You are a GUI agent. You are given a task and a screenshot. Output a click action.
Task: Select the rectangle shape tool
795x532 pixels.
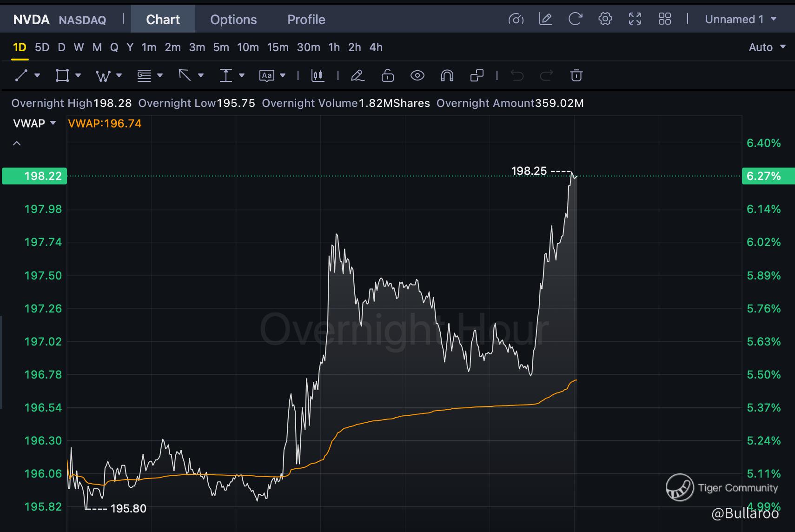pos(62,75)
